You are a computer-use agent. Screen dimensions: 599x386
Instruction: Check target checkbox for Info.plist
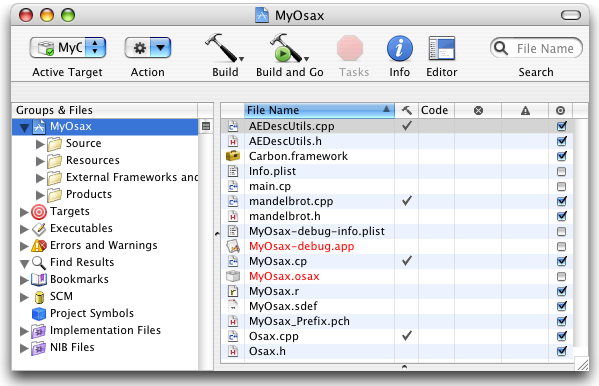[561, 171]
